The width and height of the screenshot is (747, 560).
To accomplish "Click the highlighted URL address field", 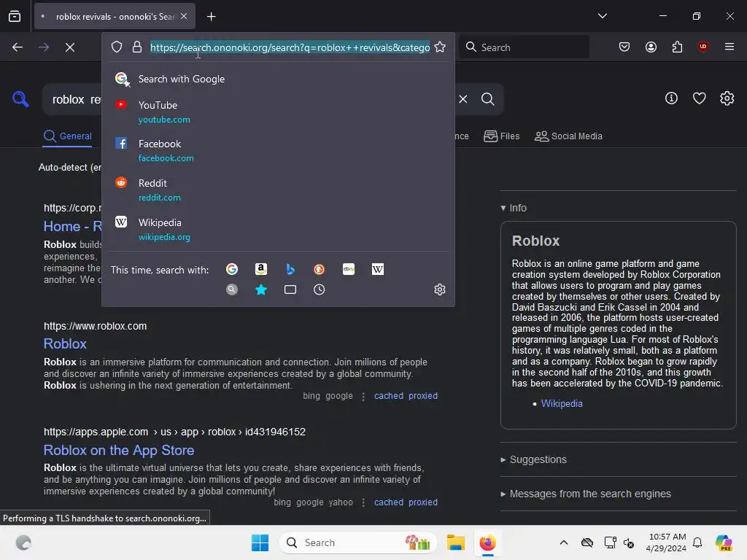I will click(x=290, y=47).
